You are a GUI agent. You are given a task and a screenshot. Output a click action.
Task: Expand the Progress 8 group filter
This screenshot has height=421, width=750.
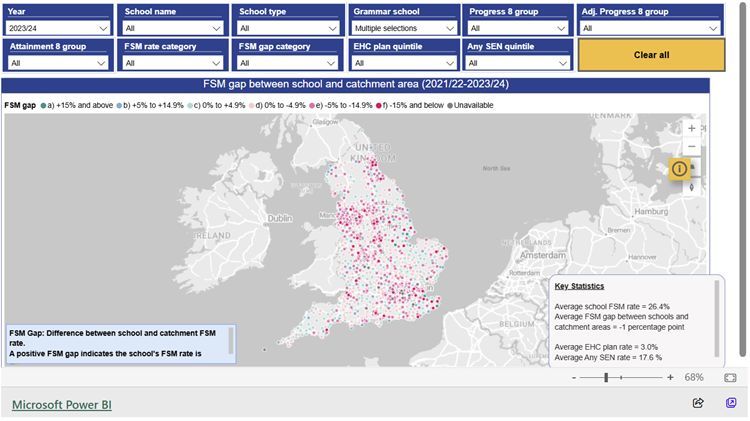(518, 28)
